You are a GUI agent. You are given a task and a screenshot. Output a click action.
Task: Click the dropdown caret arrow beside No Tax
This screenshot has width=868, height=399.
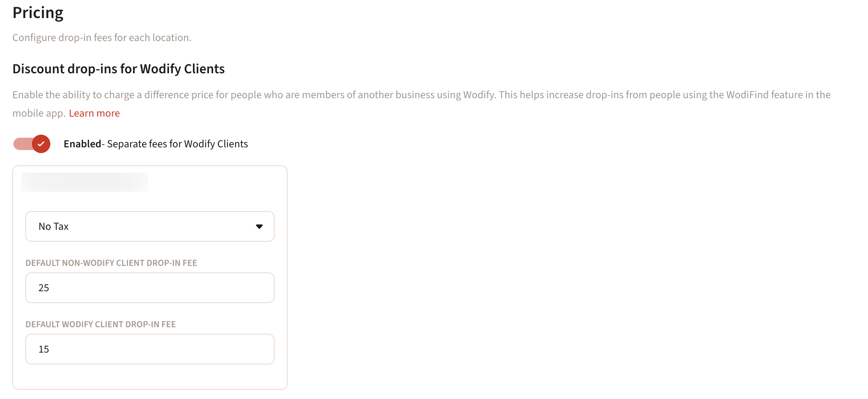[259, 226]
